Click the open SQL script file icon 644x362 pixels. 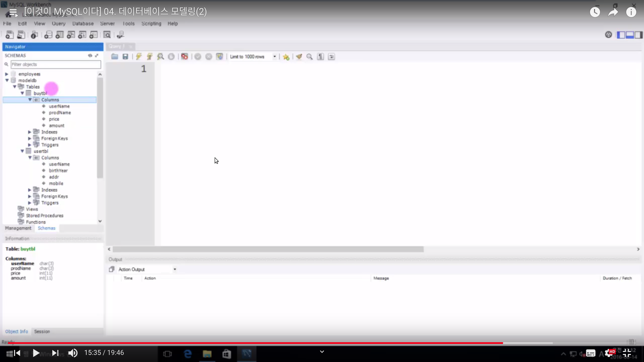(21, 35)
